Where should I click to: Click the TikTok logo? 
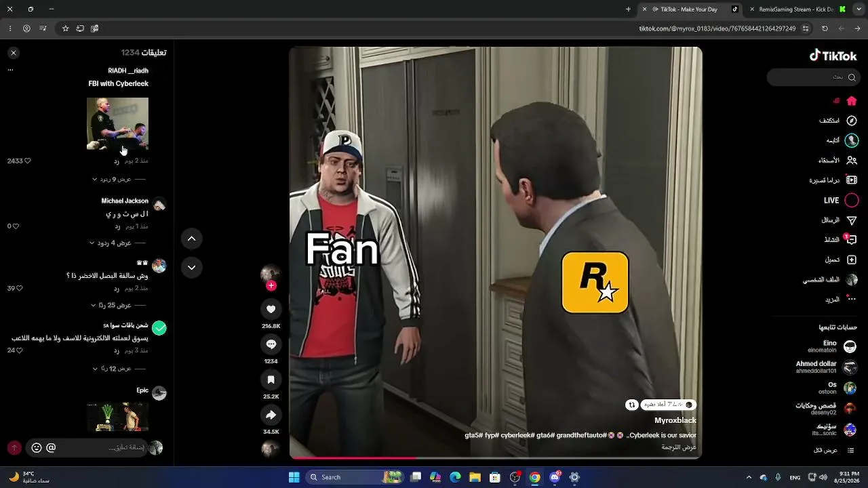[x=833, y=56]
